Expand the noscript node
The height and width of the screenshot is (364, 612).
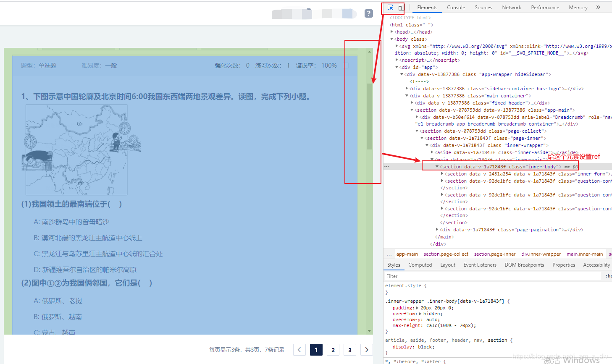coord(397,60)
